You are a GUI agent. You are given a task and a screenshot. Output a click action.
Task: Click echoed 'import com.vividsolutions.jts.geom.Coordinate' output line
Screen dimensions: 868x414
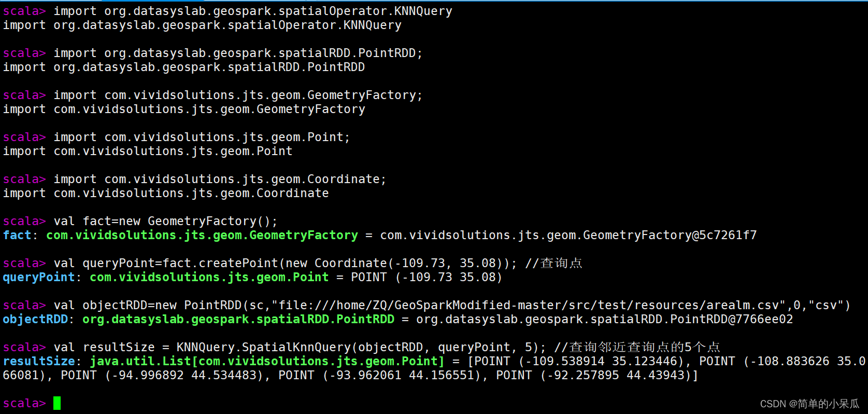(x=166, y=193)
